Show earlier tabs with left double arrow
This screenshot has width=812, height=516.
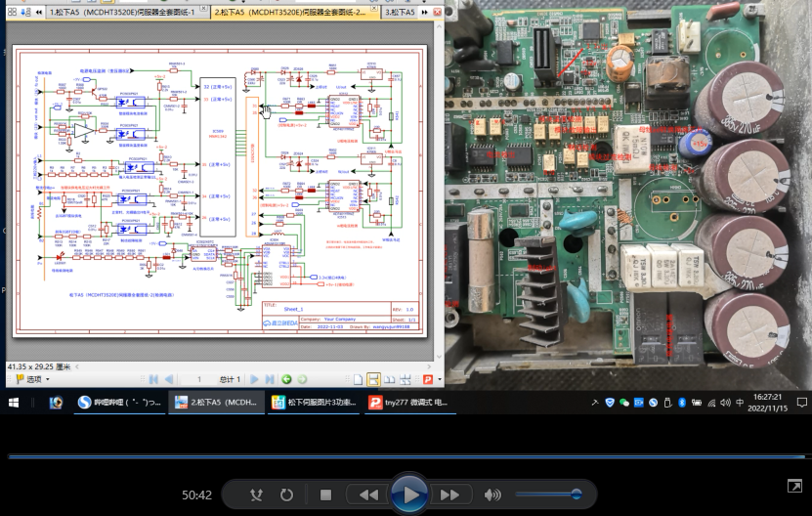tap(39, 12)
